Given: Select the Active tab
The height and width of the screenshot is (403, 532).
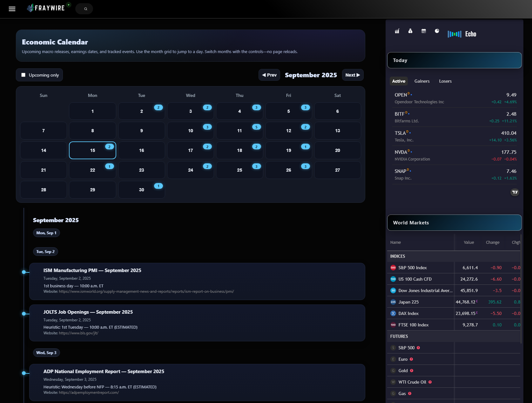Looking at the screenshot, I should pos(399,81).
